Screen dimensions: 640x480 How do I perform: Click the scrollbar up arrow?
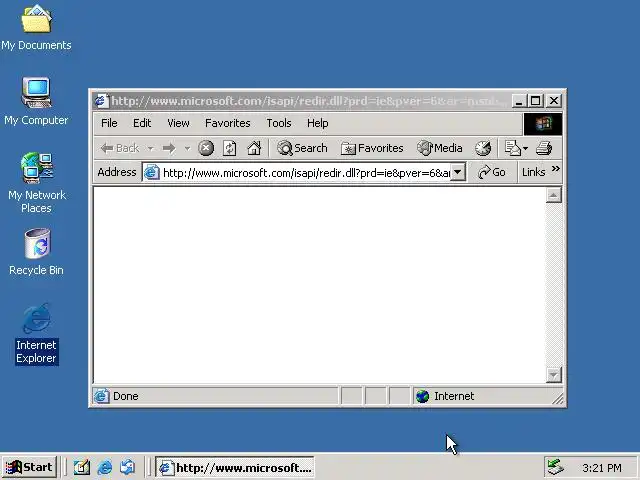(x=553, y=196)
